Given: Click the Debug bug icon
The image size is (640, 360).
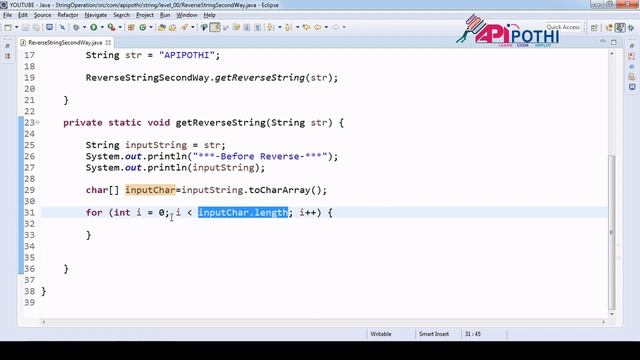Looking at the screenshot, I should [x=76, y=27].
